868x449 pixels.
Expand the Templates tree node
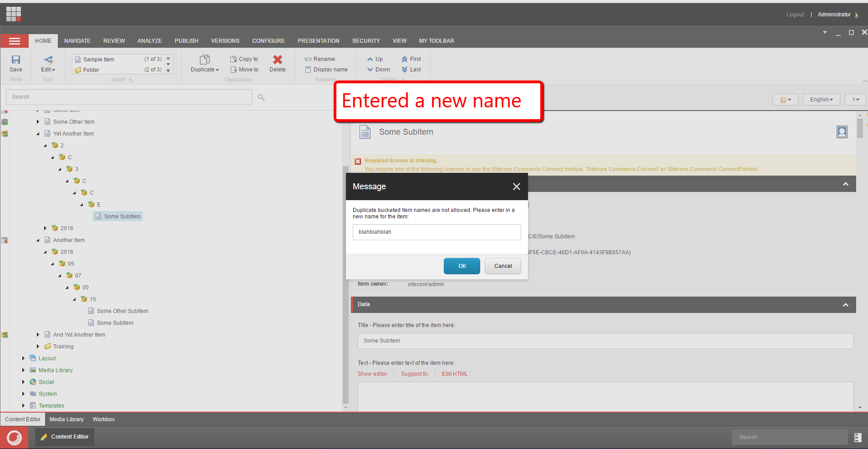click(x=24, y=405)
